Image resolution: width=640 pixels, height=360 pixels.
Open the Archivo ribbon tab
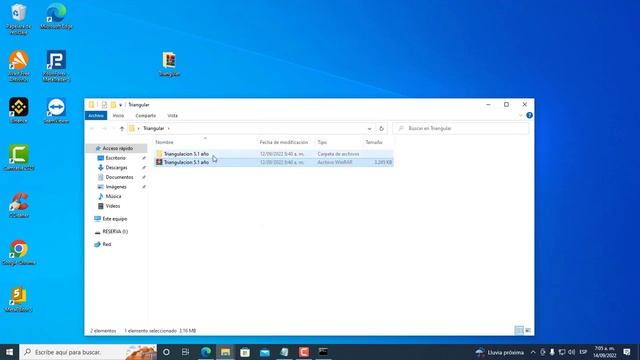coord(96,116)
